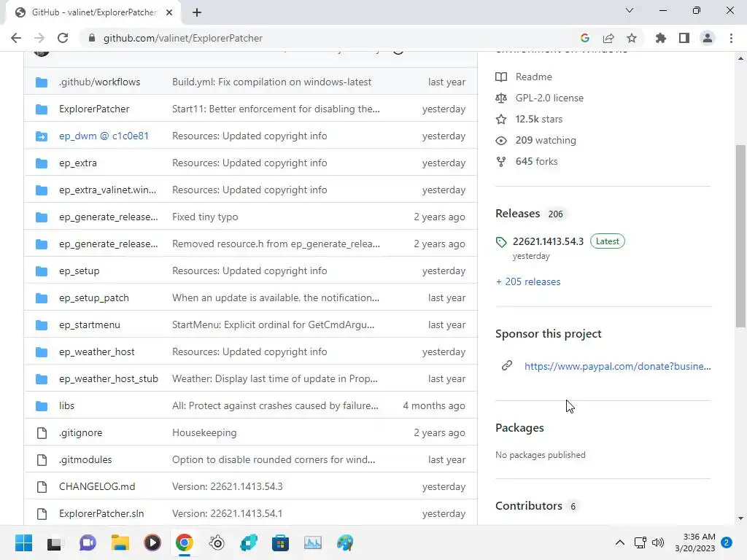Screen dimensions: 747x560
Task: Open the .gitignore file
Action: coord(80,433)
